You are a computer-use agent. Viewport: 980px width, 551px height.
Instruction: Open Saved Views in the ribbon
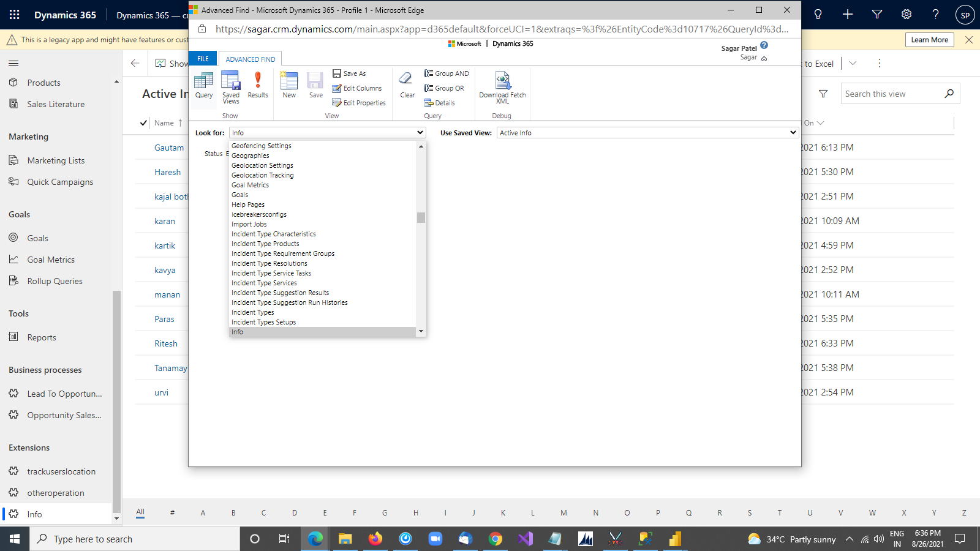coord(231,88)
